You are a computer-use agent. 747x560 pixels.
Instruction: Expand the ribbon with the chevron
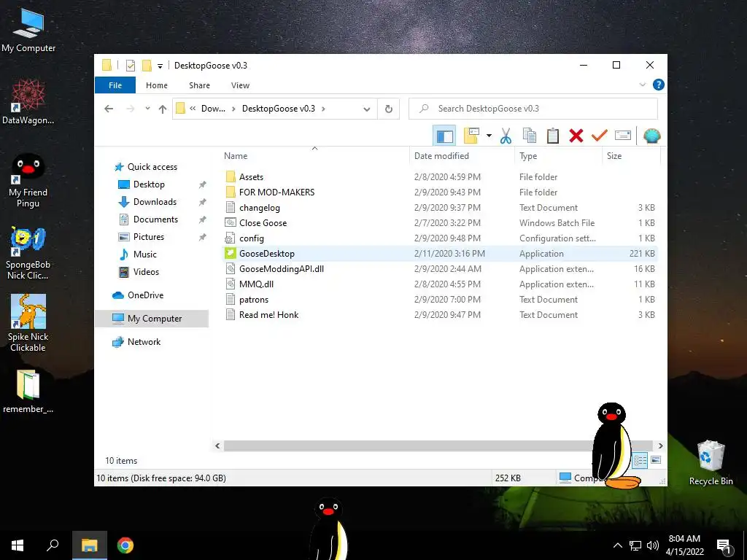click(642, 85)
